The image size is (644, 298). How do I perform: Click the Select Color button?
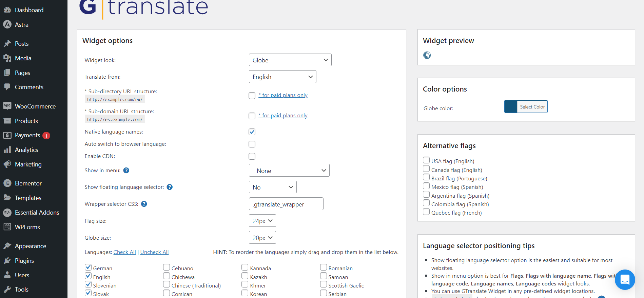pos(532,107)
